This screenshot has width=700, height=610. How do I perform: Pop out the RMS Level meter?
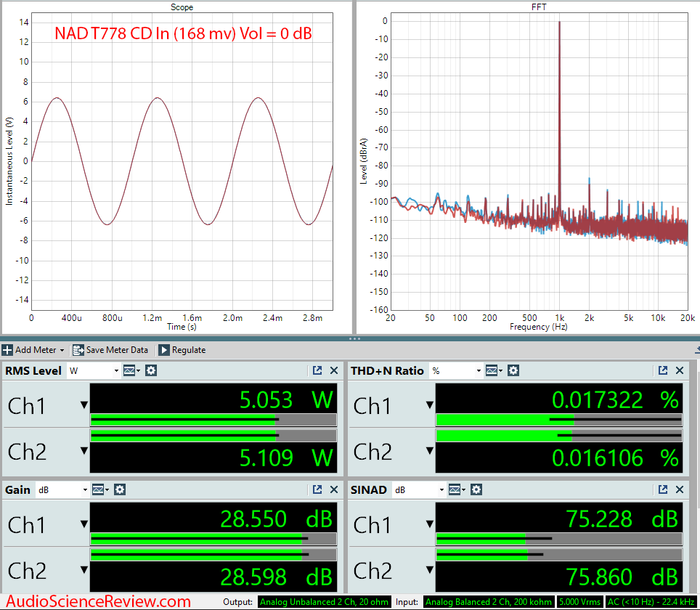pos(317,370)
